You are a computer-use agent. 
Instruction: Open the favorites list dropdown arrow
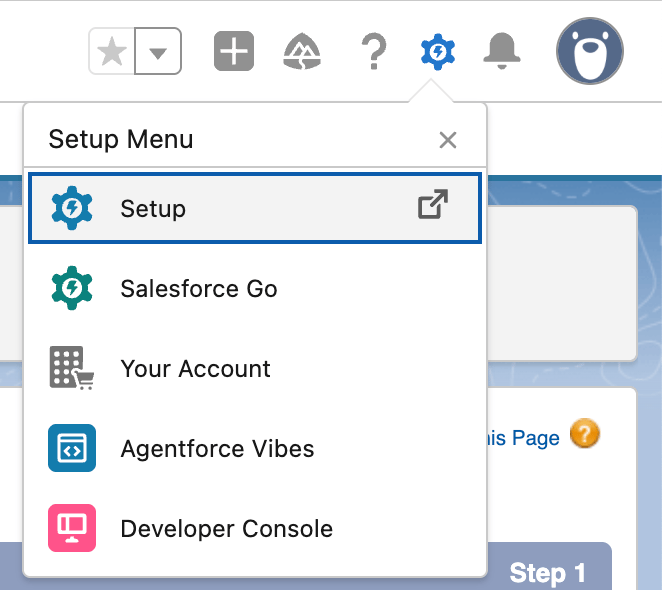pyautogui.click(x=158, y=51)
